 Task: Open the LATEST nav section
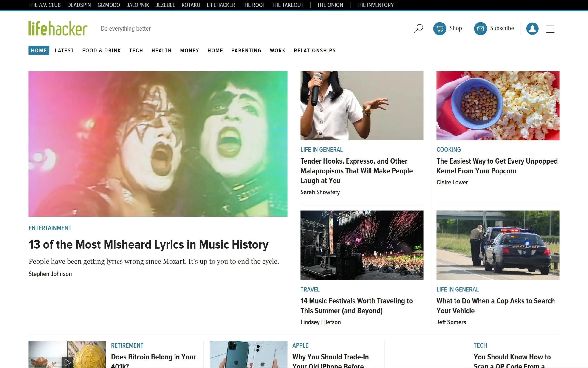[x=64, y=50]
